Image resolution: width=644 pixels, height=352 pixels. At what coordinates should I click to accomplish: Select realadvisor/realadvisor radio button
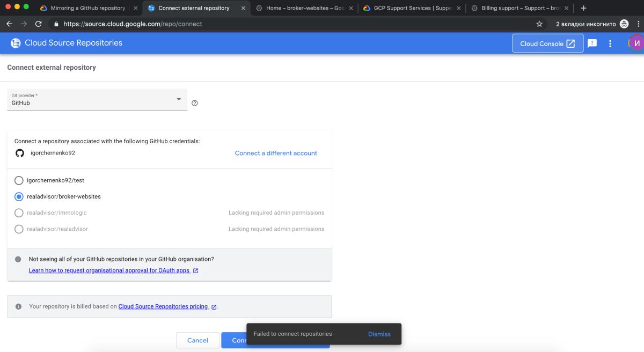click(x=19, y=229)
